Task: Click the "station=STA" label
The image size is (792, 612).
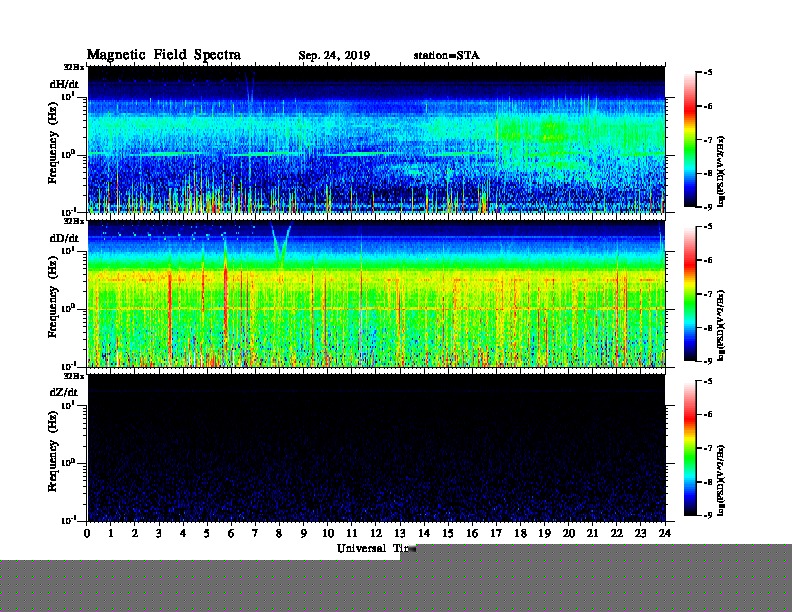Action: [x=447, y=55]
